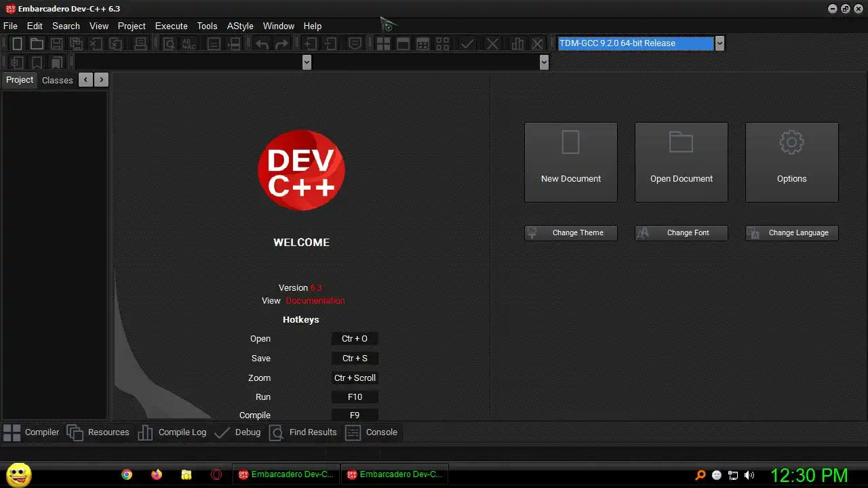
Task: Launch Opera from the taskbar
Action: point(216,475)
